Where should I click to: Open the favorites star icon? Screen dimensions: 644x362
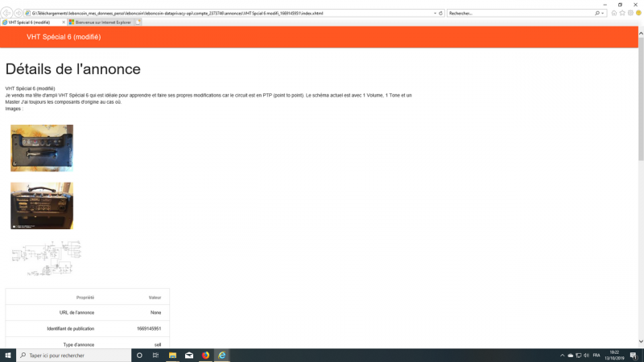[621, 13]
